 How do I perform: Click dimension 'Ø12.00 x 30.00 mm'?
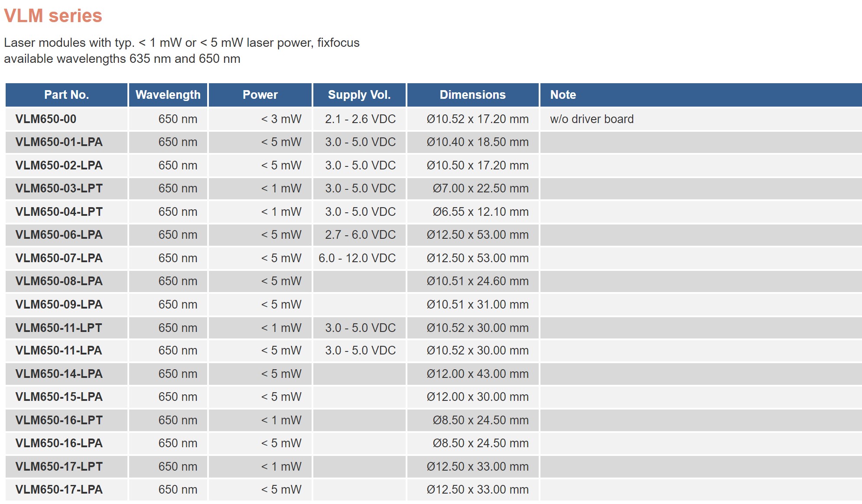478,397
